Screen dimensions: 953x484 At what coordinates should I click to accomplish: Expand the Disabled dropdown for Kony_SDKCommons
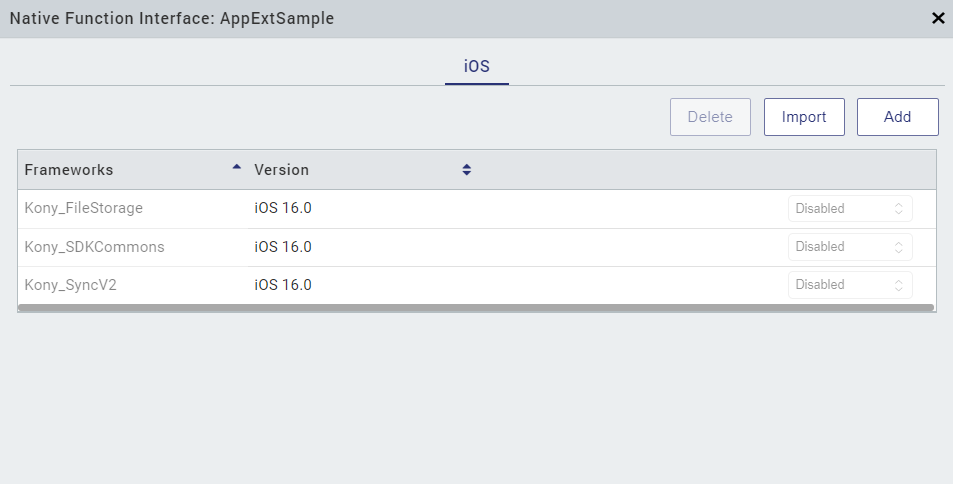pyautogui.click(x=849, y=247)
